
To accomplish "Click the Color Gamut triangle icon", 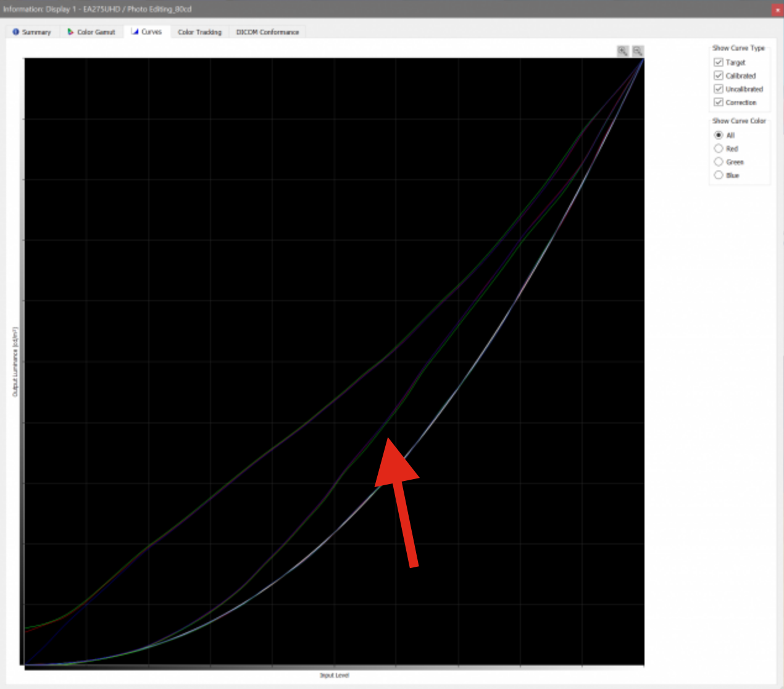I will (70, 32).
